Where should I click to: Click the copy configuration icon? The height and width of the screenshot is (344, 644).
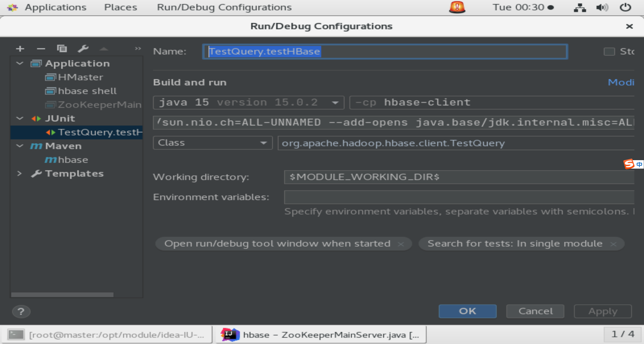pyautogui.click(x=62, y=48)
